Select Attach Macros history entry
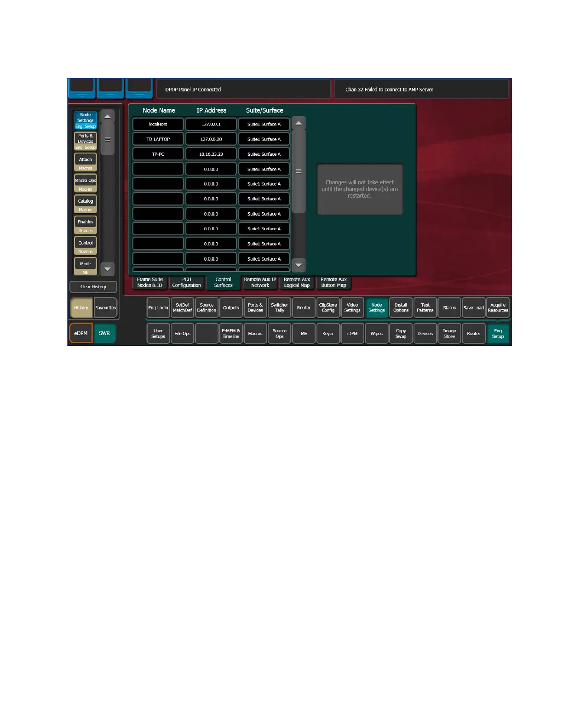Image resolution: width=563 pixels, height=728 pixels. click(86, 162)
